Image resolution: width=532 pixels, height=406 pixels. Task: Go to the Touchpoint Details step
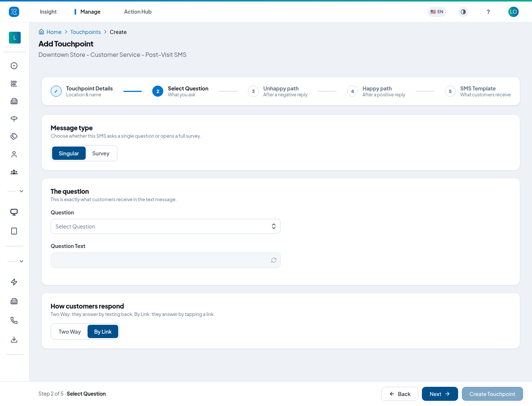pyautogui.click(x=82, y=91)
